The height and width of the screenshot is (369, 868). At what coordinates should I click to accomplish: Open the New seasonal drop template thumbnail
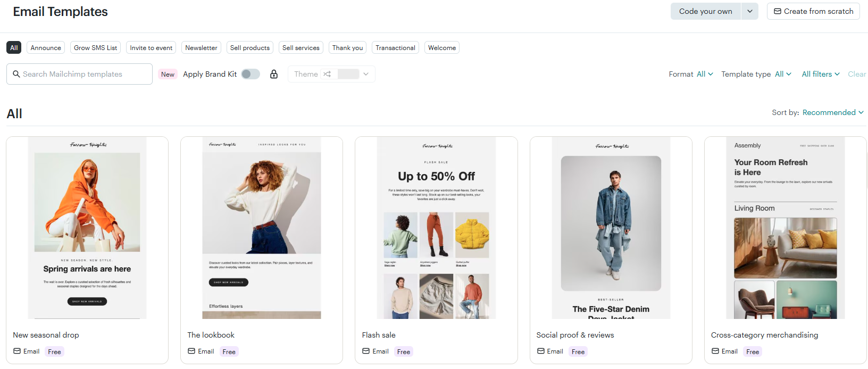[87, 228]
